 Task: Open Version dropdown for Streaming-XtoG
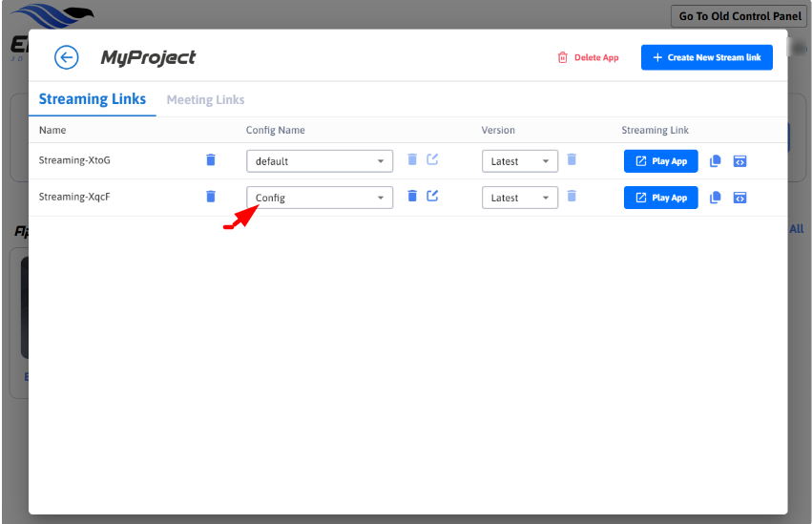[520, 161]
